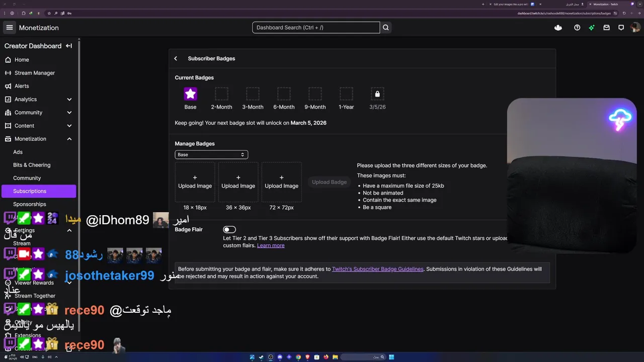Viewport: 644px width, 362px height.
Task: Toggle the Badge Flair switch
Action: (x=229, y=230)
